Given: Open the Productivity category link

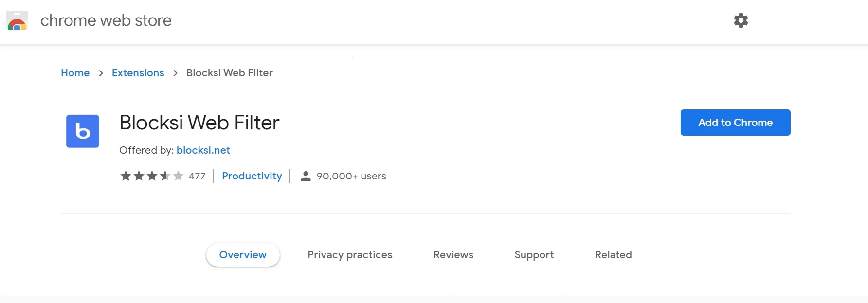Looking at the screenshot, I should [x=252, y=176].
